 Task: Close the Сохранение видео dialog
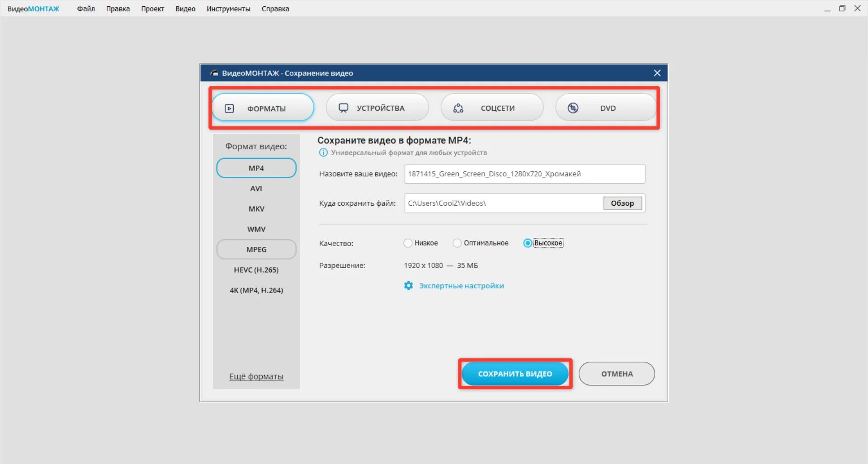[657, 73]
